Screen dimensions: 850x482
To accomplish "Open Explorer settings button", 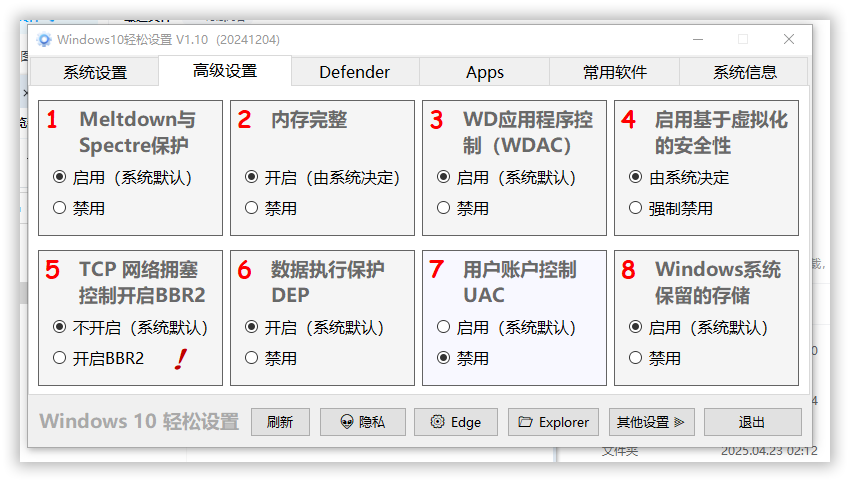I will point(553,422).
